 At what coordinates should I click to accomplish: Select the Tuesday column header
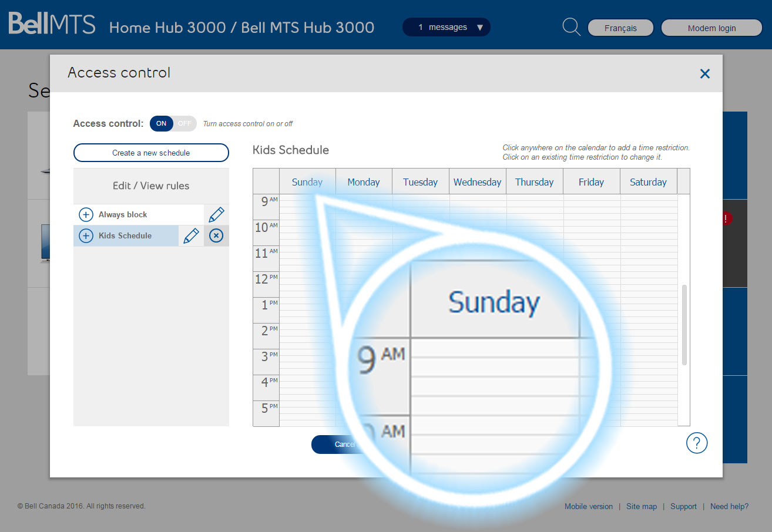421,182
